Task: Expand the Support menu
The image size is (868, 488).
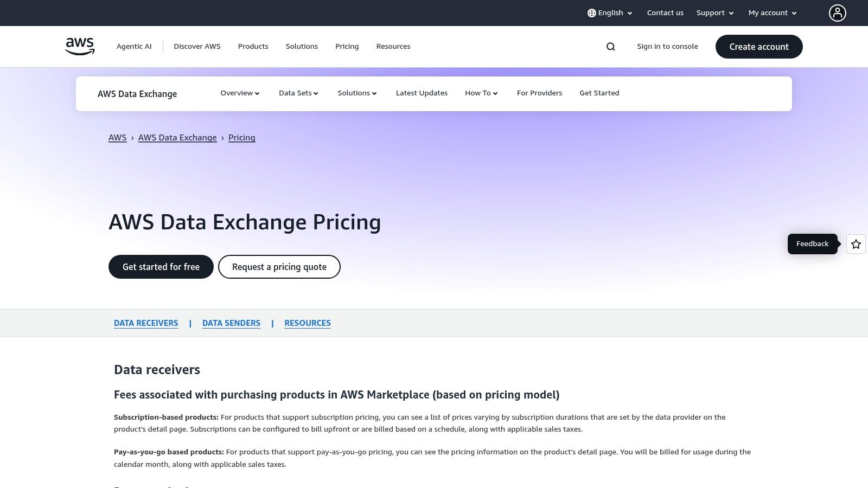Action: click(715, 13)
